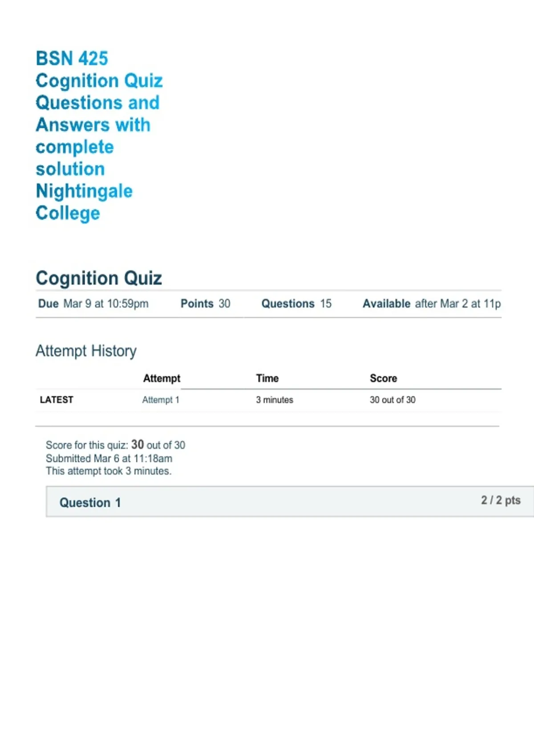Click the 3 minutes time cell
534x756 pixels.
pyautogui.click(x=275, y=400)
